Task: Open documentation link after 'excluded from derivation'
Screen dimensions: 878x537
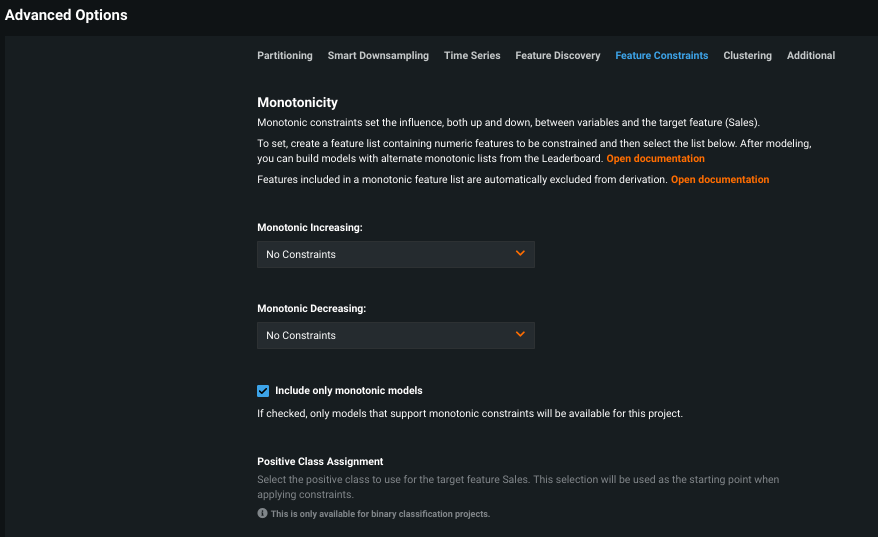Action: tap(720, 180)
